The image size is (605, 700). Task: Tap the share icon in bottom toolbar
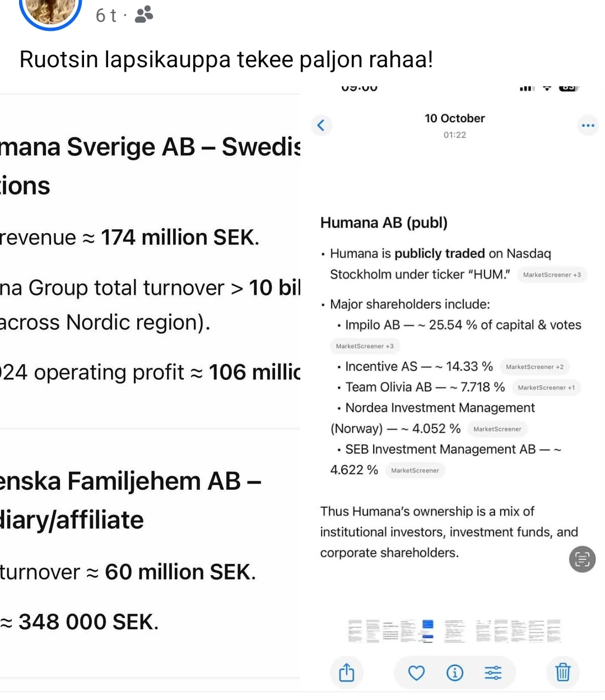(x=347, y=672)
